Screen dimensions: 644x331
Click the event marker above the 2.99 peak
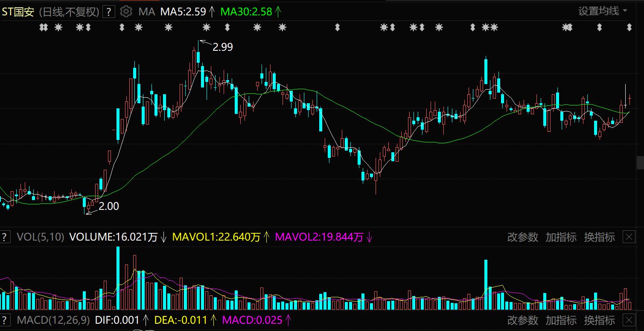pyautogui.click(x=207, y=28)
